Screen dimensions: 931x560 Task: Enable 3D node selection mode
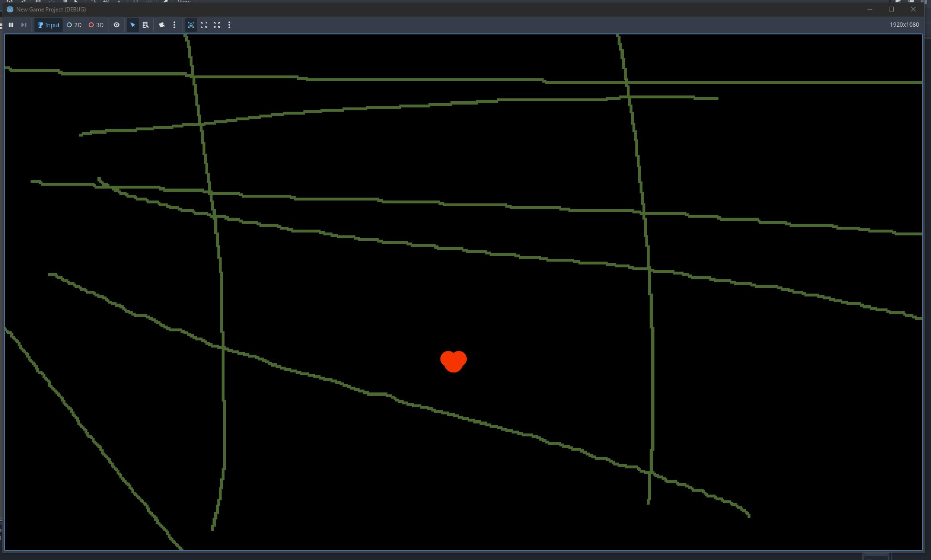pos(96,25)
